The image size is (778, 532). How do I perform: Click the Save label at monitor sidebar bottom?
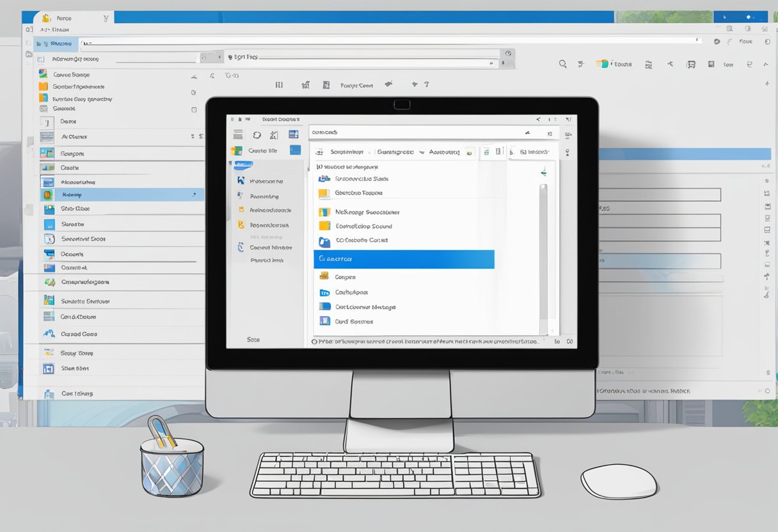(x=253, y=340)
